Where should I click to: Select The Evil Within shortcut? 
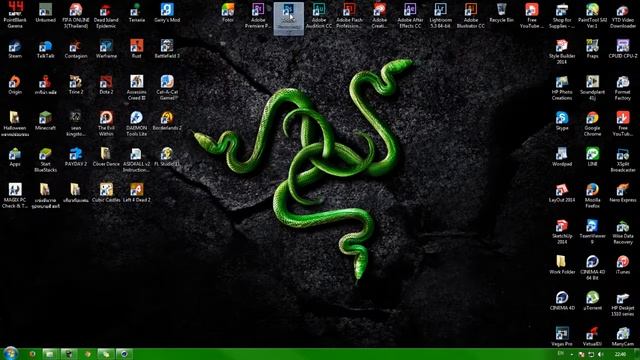click(106, 123)
